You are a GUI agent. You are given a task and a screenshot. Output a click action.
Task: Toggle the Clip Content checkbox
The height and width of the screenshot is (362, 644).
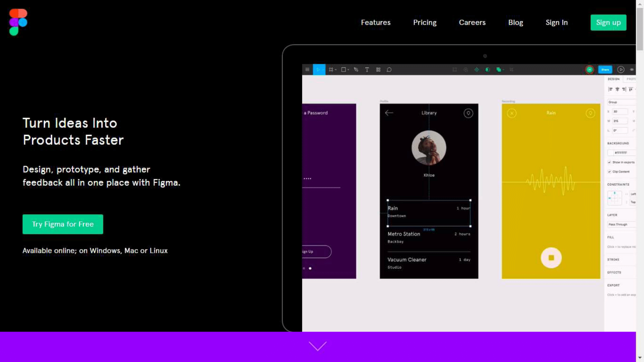[x=609, y=172]
